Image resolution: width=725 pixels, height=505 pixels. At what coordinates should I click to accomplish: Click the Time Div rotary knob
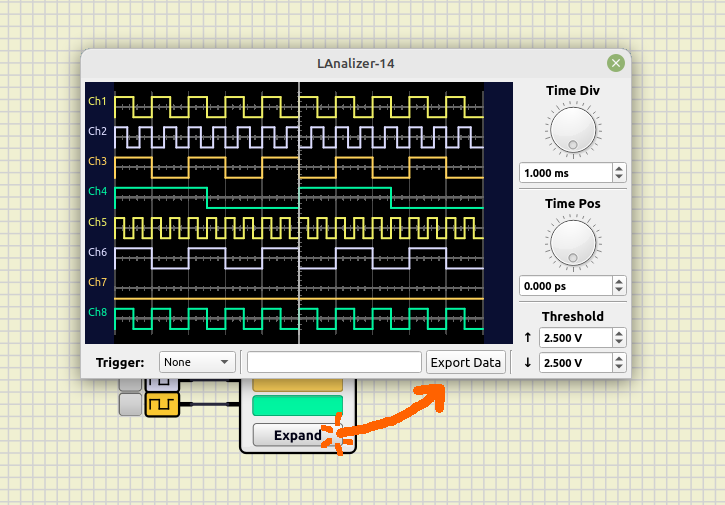click(x=573, y=130)
